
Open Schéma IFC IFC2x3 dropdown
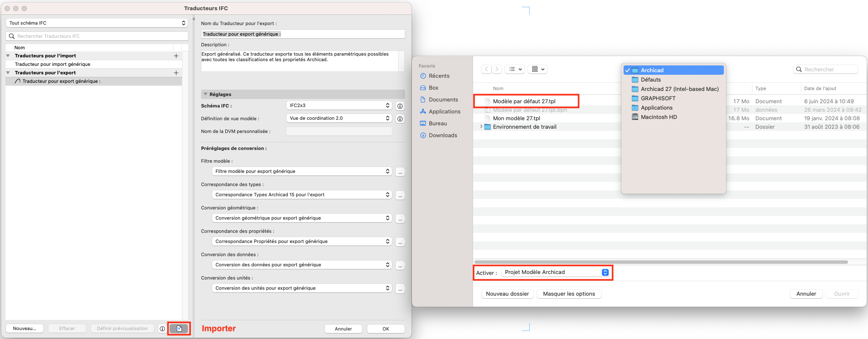click(x=339, y=105)
